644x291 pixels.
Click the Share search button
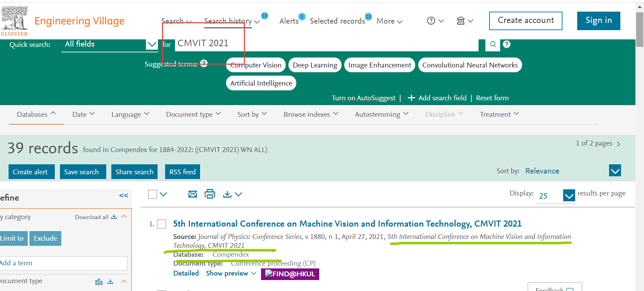tap(134, 172)
